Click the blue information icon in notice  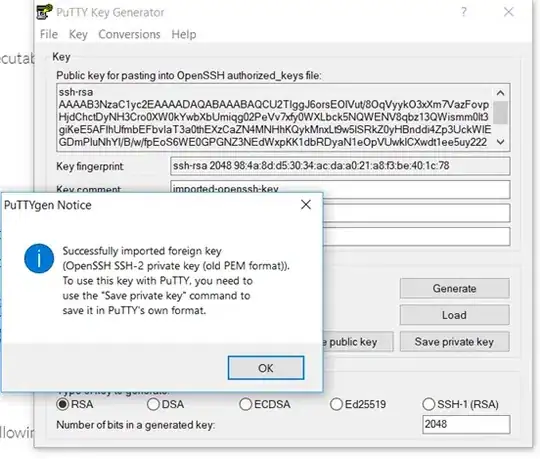pos(39,259)
